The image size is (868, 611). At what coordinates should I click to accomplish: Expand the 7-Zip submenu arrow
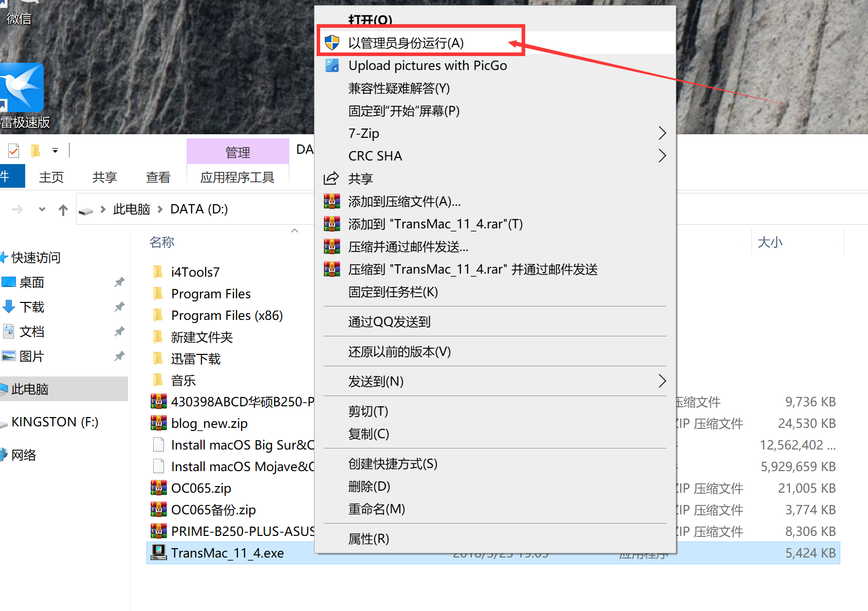tap(662, 133)
